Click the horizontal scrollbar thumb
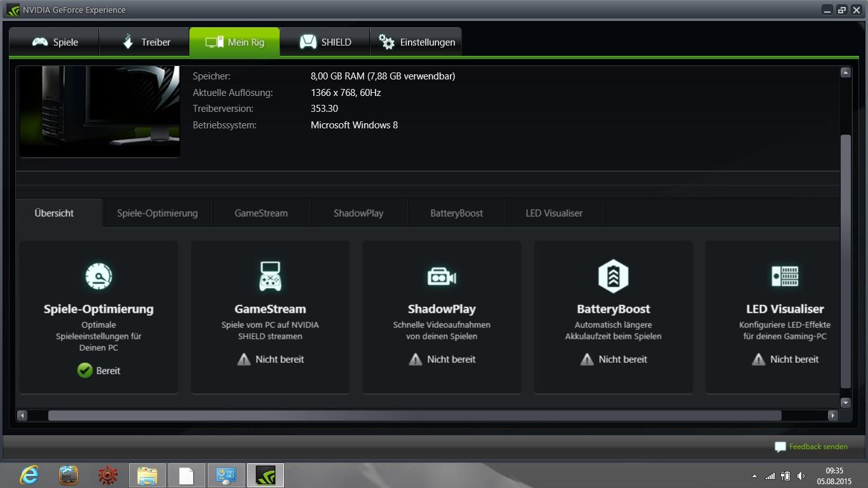The height and width of the screenshot is (488, 868). tap(414, 416)
